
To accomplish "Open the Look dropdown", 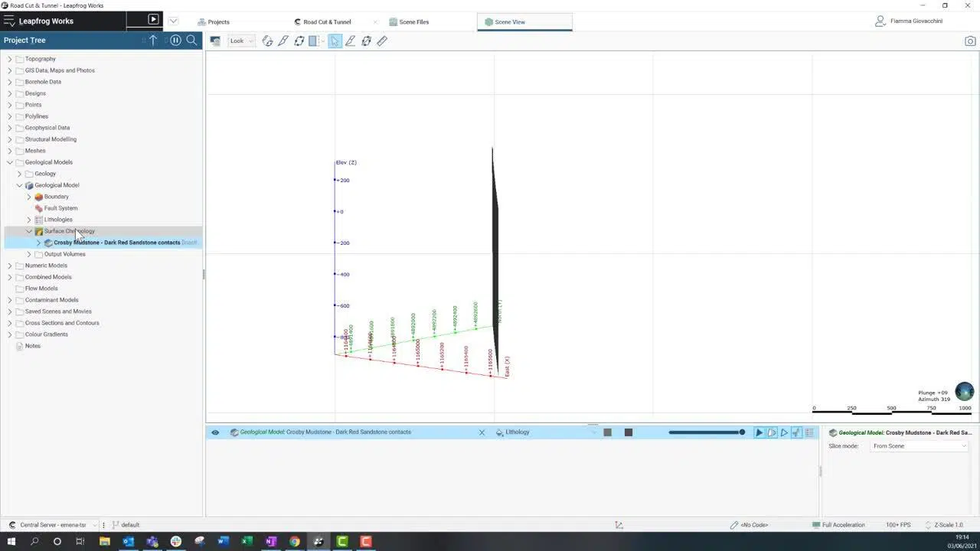I will 241,41.
